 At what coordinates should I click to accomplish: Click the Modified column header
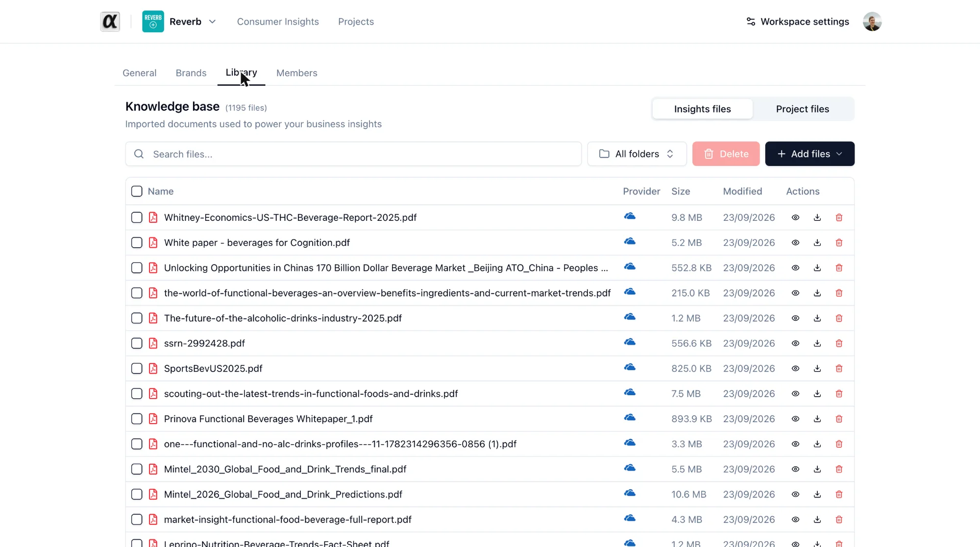pos(742,191)
